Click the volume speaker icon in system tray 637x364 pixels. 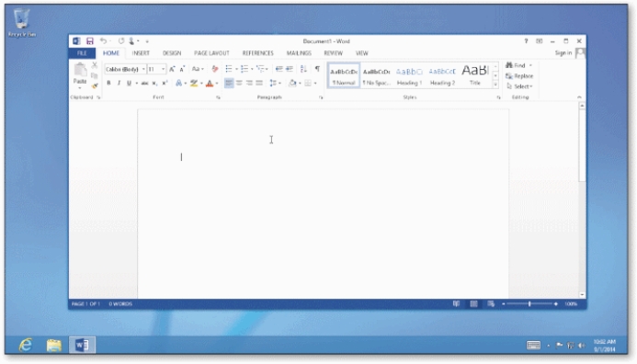[582, 346]
